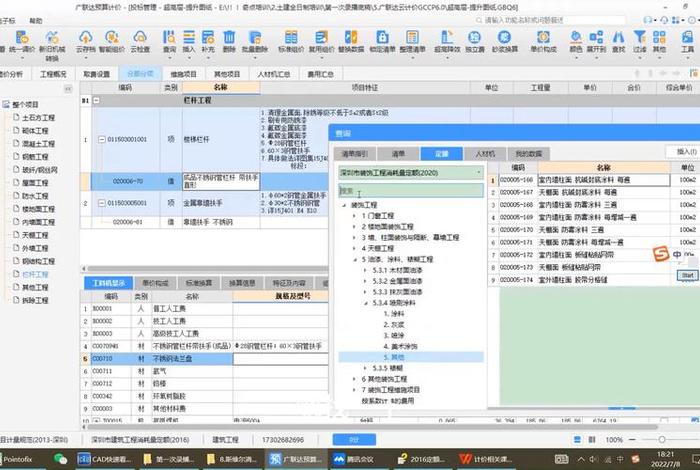Click the search field in query dialog
The width and height of the screenshot is (700, 470).
(411, 191)
